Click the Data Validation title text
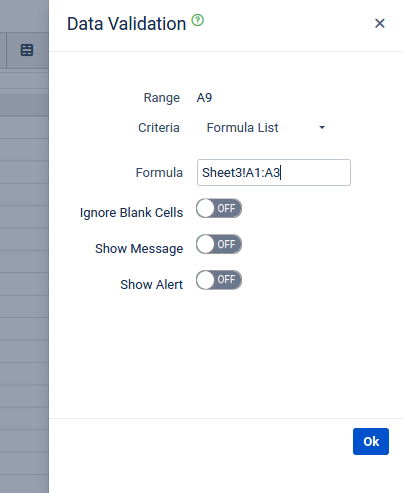403x493 pixels. (126, 24)
